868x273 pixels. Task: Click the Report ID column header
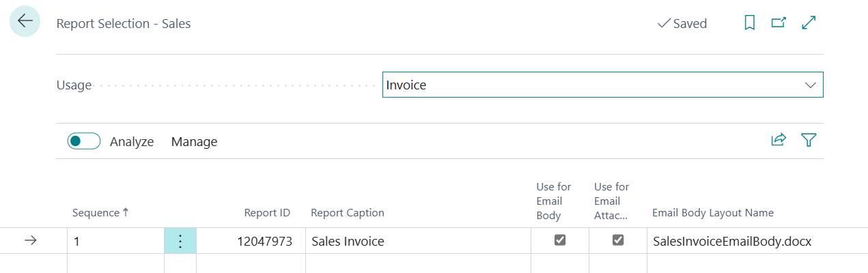coord(267,213)
